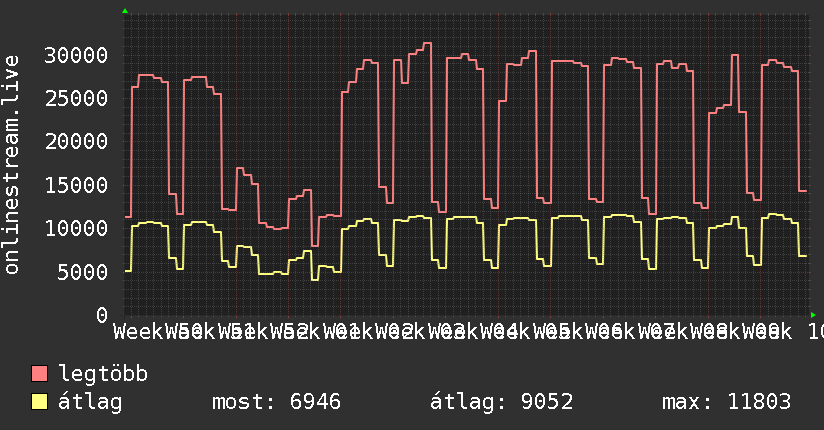Viewport: 824px width, 430px height.
Task: Click the 30000 y-axis label
Action: [76, 55]
